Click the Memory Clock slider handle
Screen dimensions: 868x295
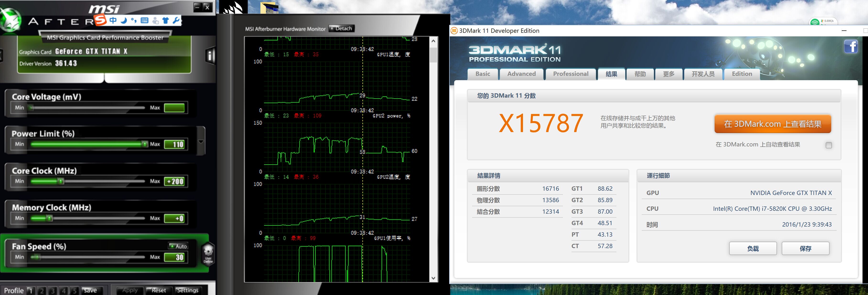coord(49,218)
